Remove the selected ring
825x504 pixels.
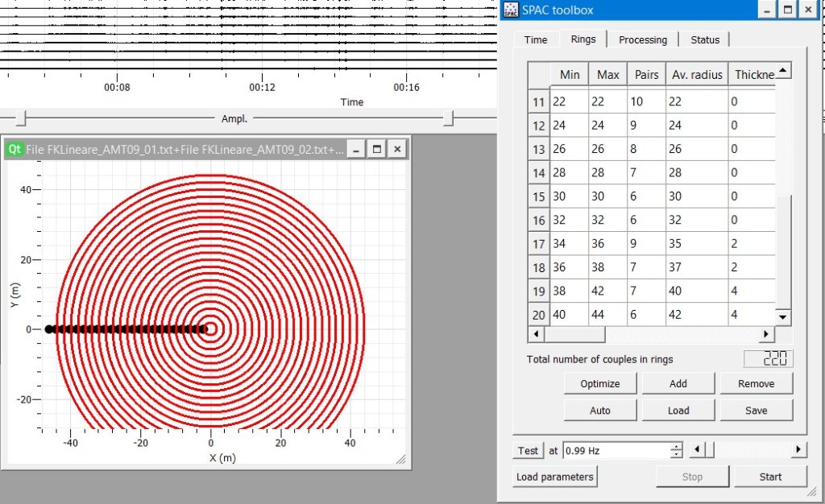pos(756,384)
